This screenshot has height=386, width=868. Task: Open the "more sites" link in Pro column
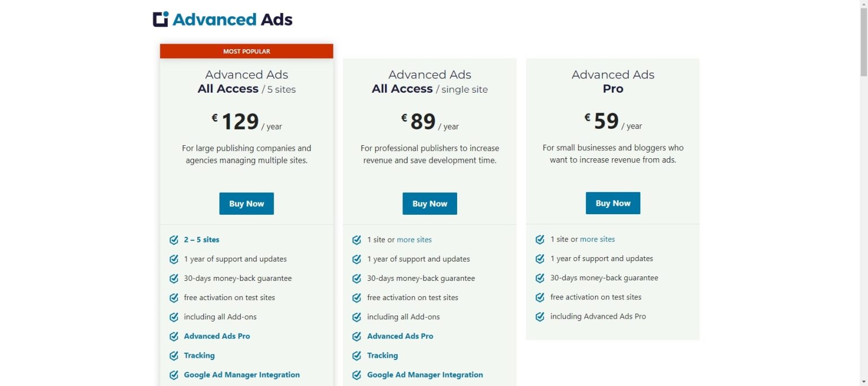coord(597,239)
